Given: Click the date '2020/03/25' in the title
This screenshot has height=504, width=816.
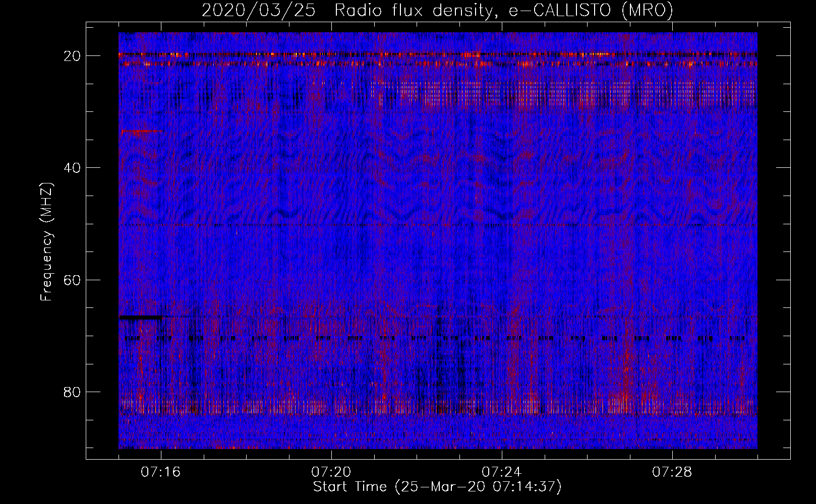Looking at the screenshot, I should pyautogui.click(x=259, y=10).
